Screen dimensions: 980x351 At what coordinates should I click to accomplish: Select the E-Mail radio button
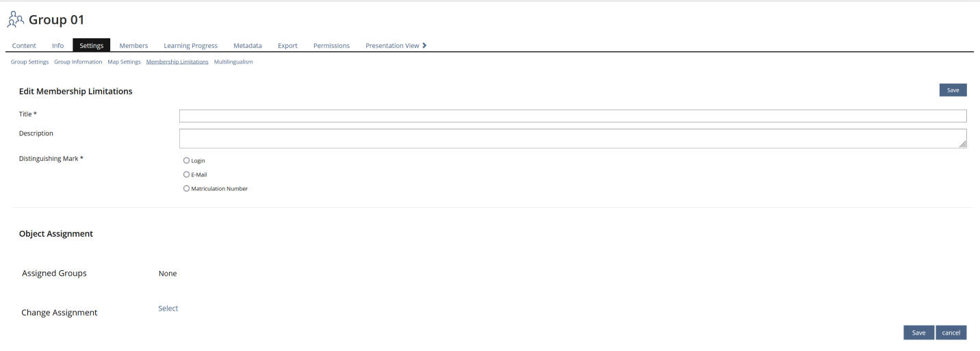pyautogui.click(x=186, y=174)
